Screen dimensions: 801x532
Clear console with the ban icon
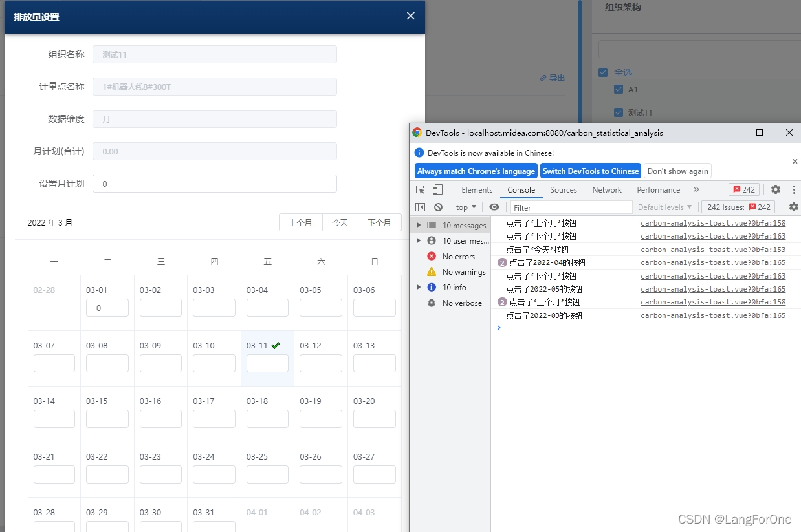[438, 207]
